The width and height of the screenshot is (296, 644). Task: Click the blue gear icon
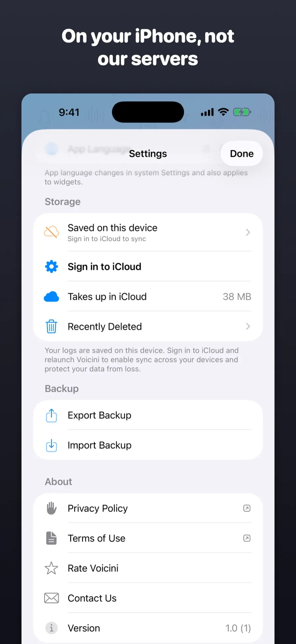click(51, 266)
